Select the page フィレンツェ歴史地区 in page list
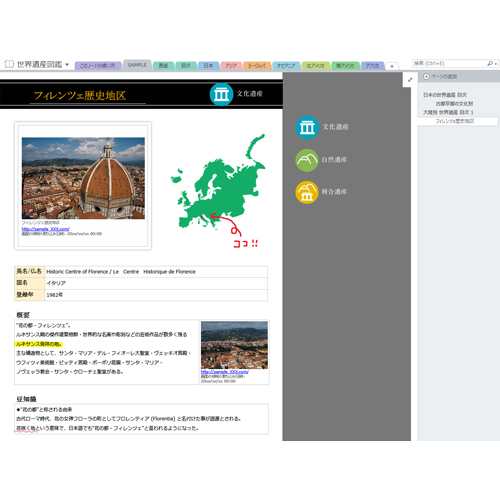The image size is (500, 500). point(458,121)
